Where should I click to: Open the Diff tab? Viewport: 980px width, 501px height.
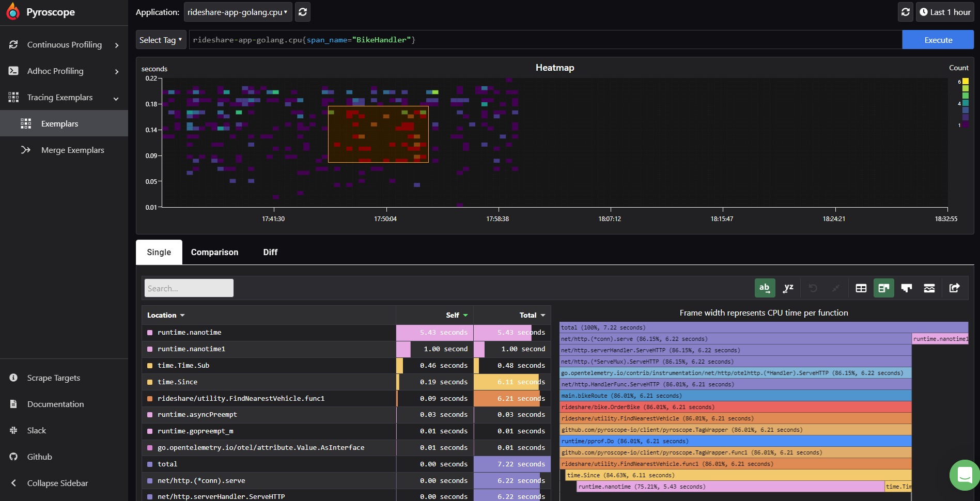270,252
